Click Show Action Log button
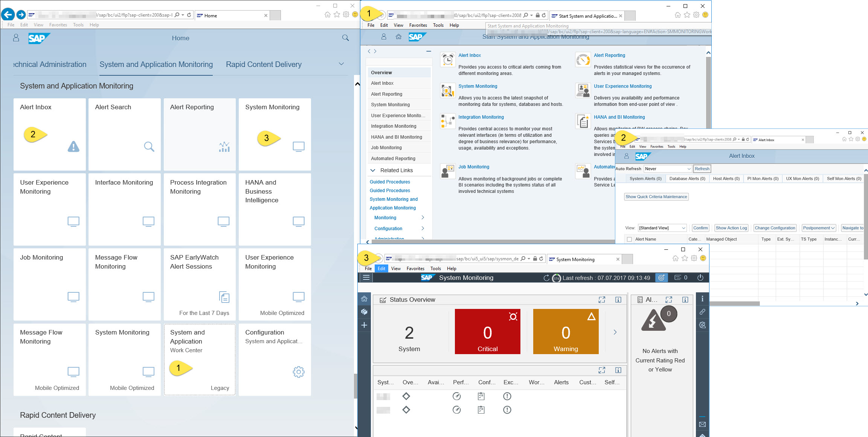 (731, 228)
